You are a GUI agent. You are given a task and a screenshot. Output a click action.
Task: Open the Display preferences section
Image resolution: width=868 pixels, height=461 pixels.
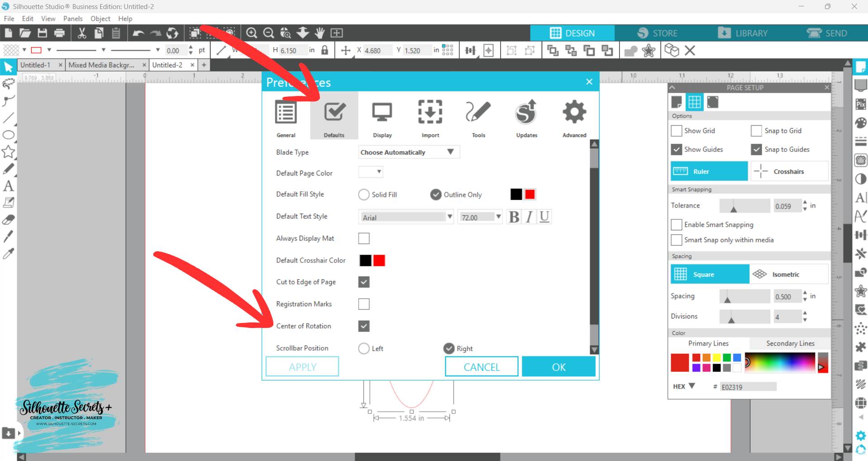coord(382,117)
